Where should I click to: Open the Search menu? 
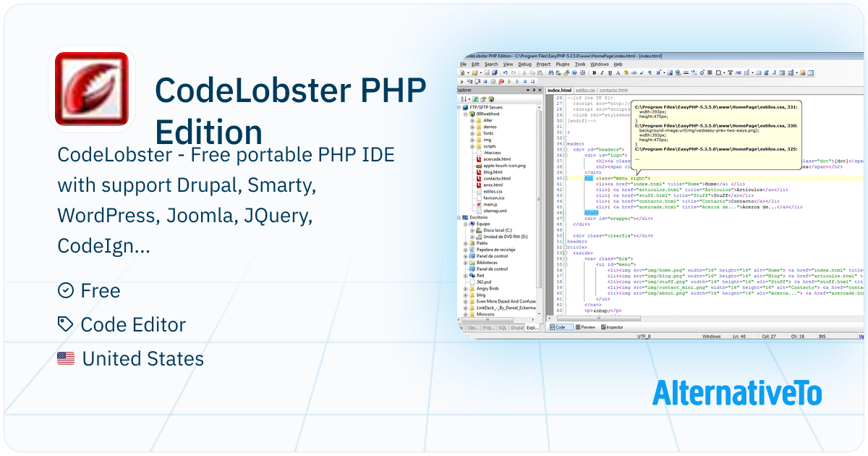pos(491,64)
